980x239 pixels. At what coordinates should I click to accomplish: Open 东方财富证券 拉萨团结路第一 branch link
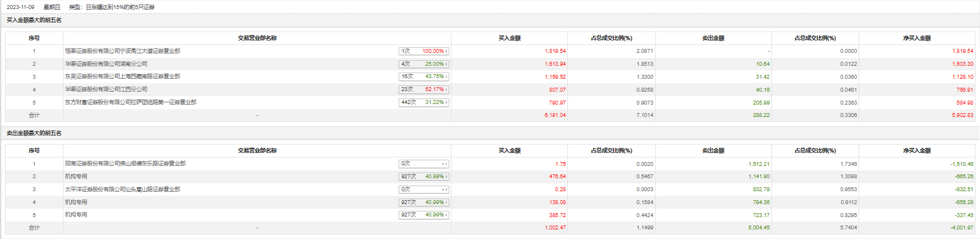point(130,102)
